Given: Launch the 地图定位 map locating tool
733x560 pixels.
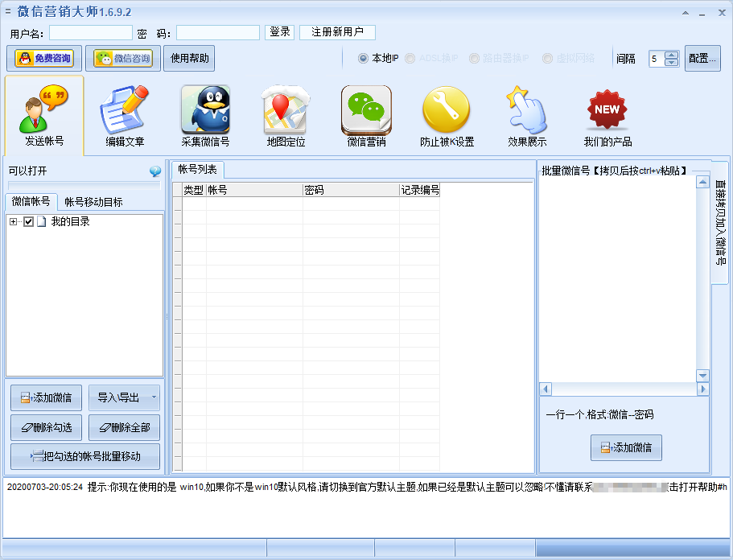Looking at the screenshot, I should [284, 113].
